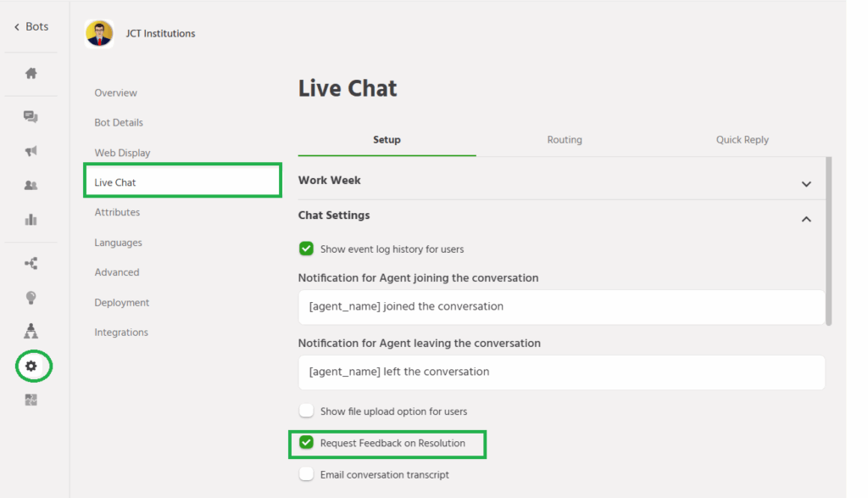Open the conversations chat bubbles icon

click(31, 116)
